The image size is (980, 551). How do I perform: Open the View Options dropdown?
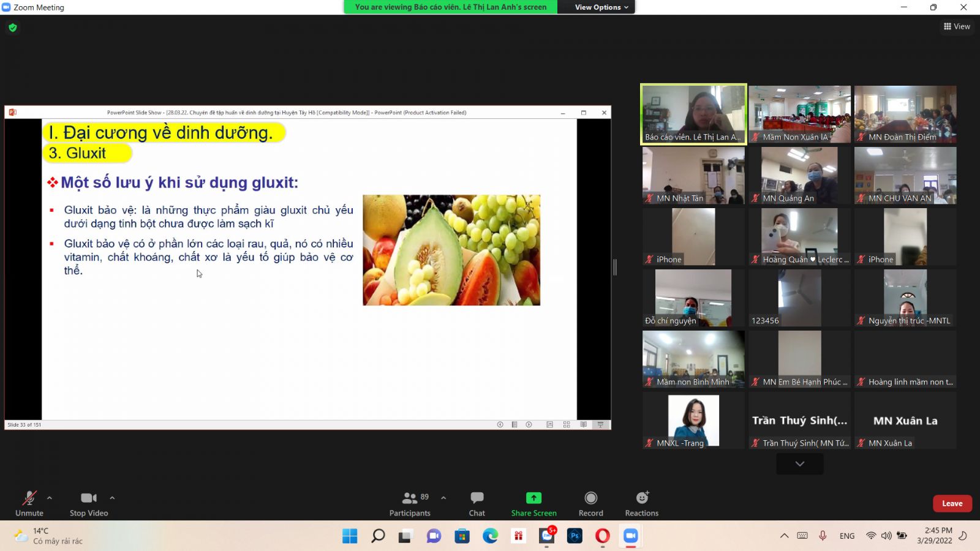point(601,7)
